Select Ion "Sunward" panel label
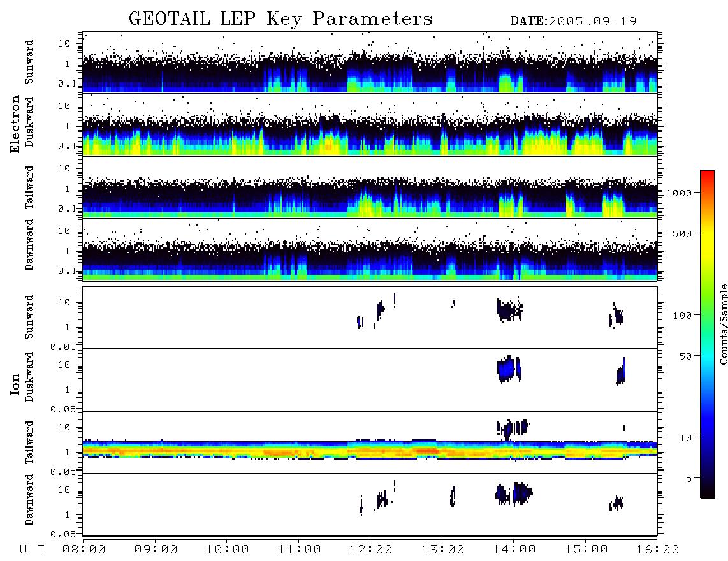 (29, 317)
